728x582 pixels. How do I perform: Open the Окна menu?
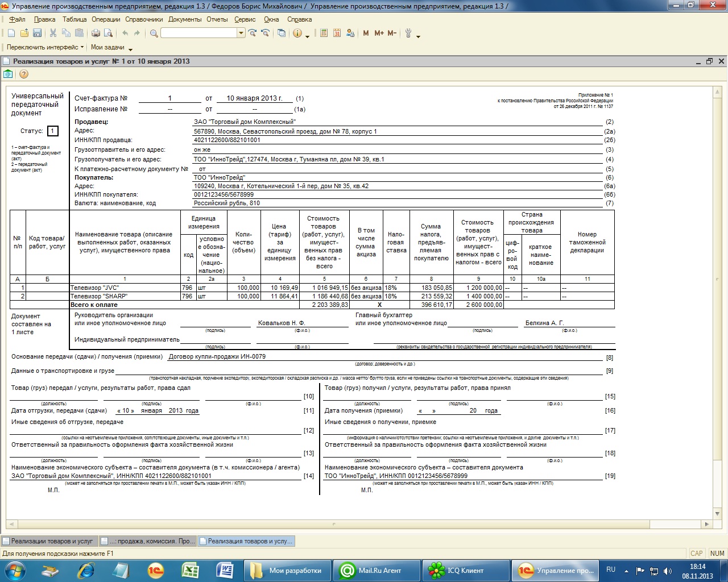click(x=271, y=19)
